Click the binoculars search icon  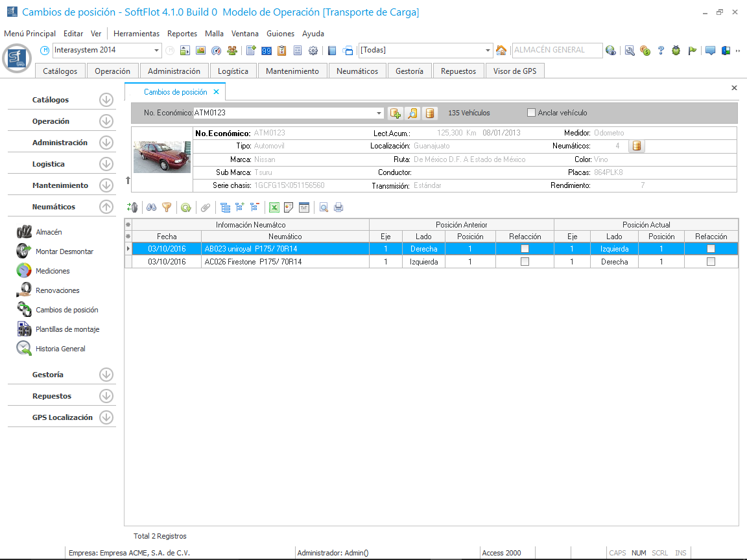[151, 207]
